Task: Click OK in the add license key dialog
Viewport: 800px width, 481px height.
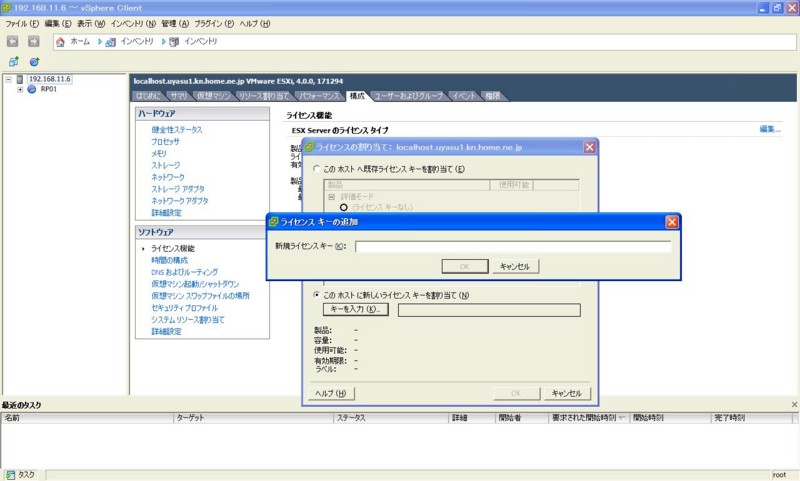Action: click(x=464, y=266)
